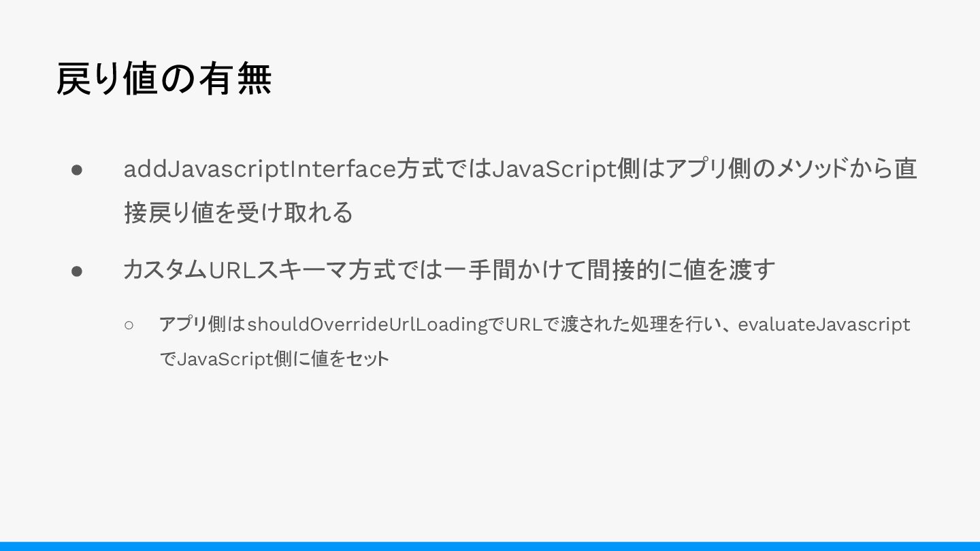Click the line でJavaScript側に値をセット
Image resolution: width=980 pixels, height=551 pixels.
(x=274, y=358)
